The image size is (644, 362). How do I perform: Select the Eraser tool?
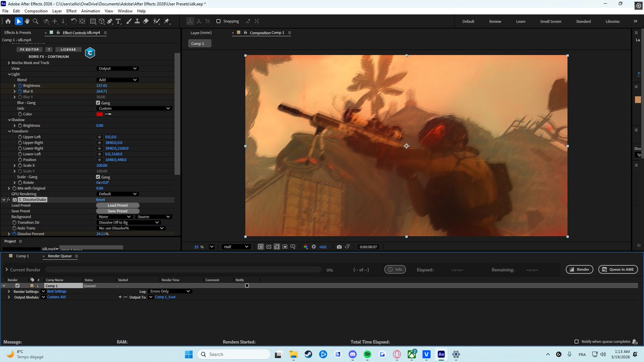pos(146,21)
